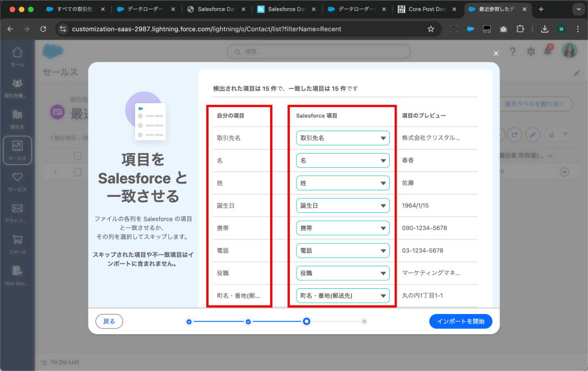
Task: Open browser downloads icon
Action: point(544,29)
